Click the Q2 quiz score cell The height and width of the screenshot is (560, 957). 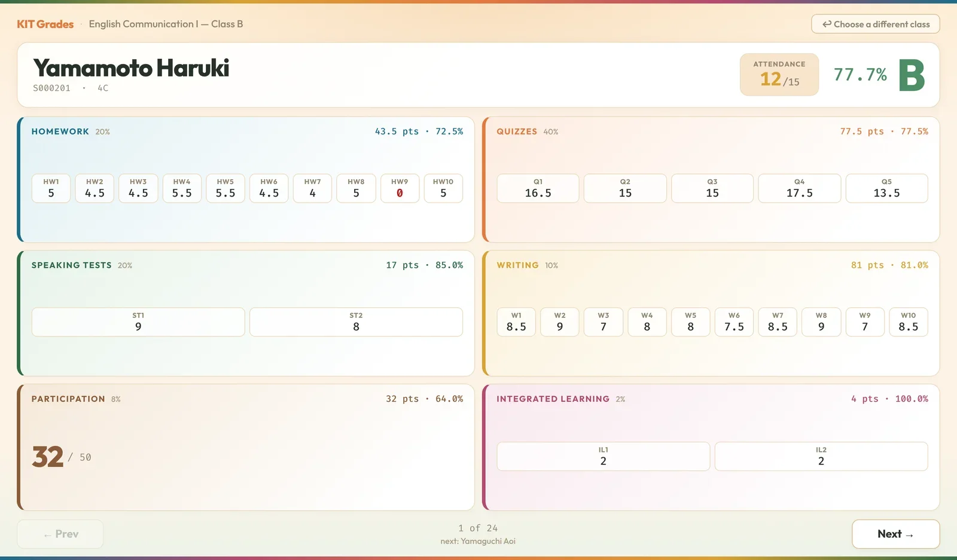[625, 188]
